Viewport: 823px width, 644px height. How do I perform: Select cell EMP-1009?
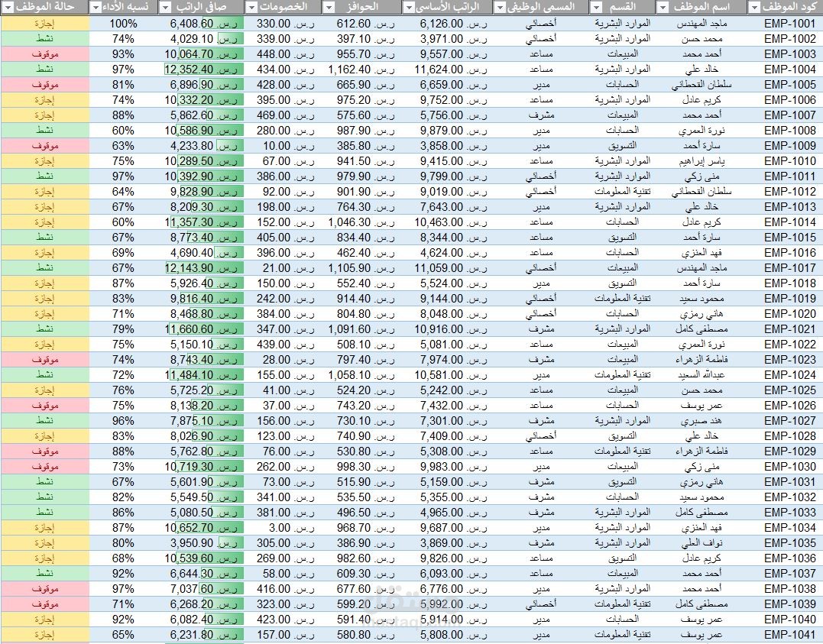click(x=785, y=146)
